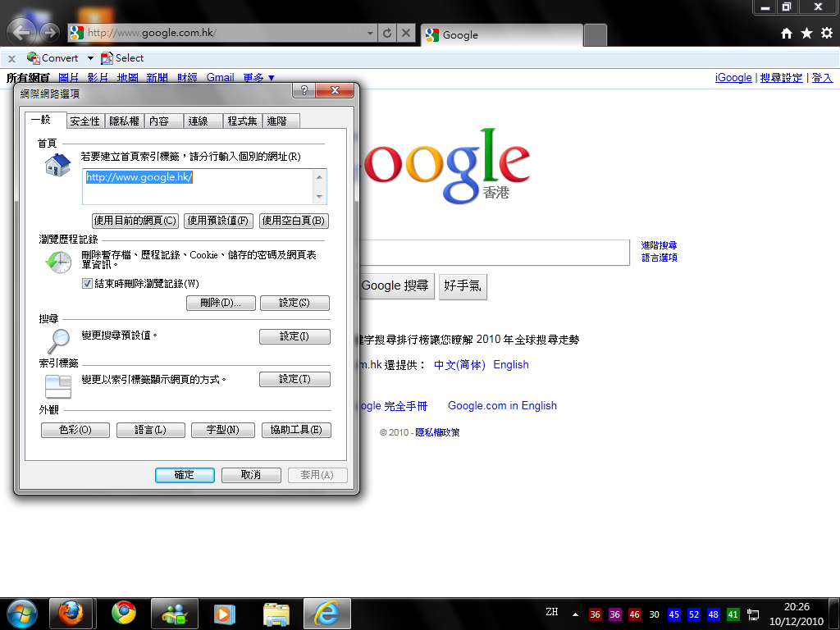Image resolution: width=840 pixels, height=630 pixels.
Task: Click the Stop loading X icon
Action: (406, 33)
